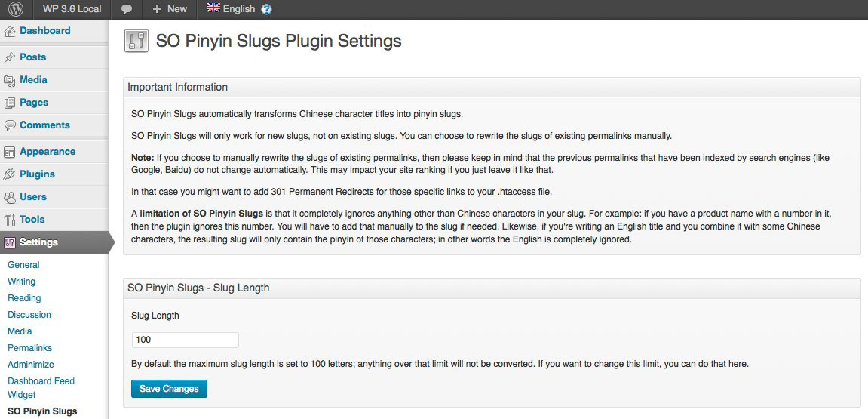Click the blue help question mark icon
Image resolution: width=868 pixels, height=419 pixels.
266,9
